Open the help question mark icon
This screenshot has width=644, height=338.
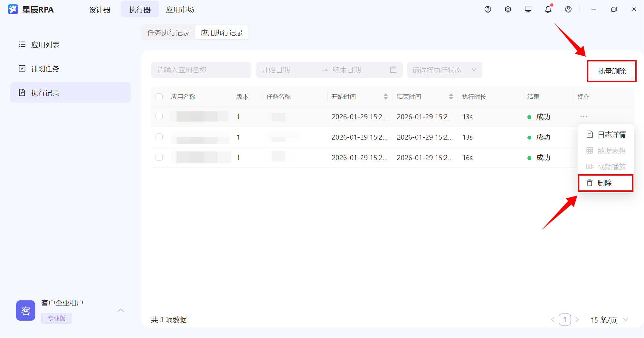(x=488, y=9)
